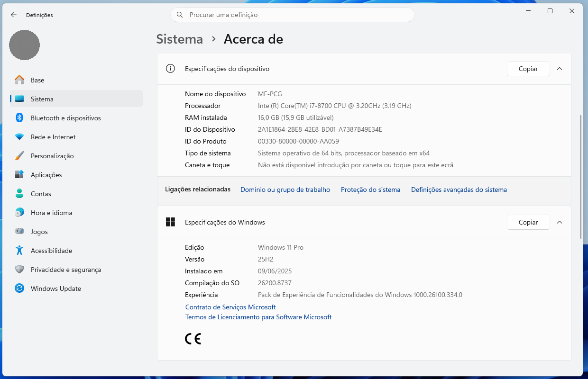Click the Tipo de sistema 64 bits value
This screenshot has width=588, height=379.
tap(344, 153)
